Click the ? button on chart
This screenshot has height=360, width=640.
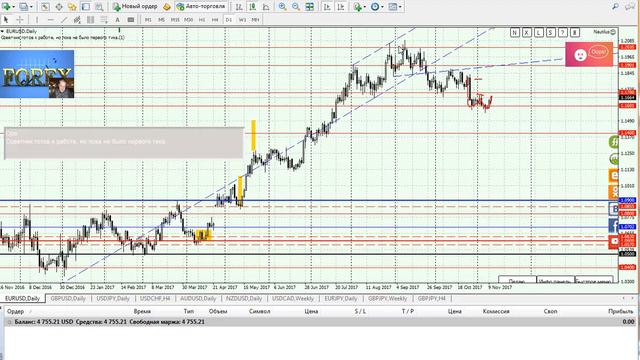562,32
